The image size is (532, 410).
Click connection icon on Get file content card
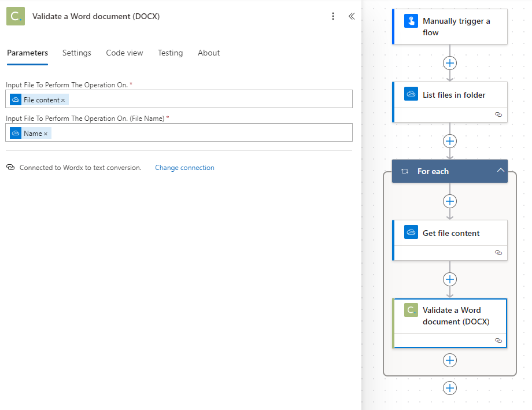click(x=498, y=253)
